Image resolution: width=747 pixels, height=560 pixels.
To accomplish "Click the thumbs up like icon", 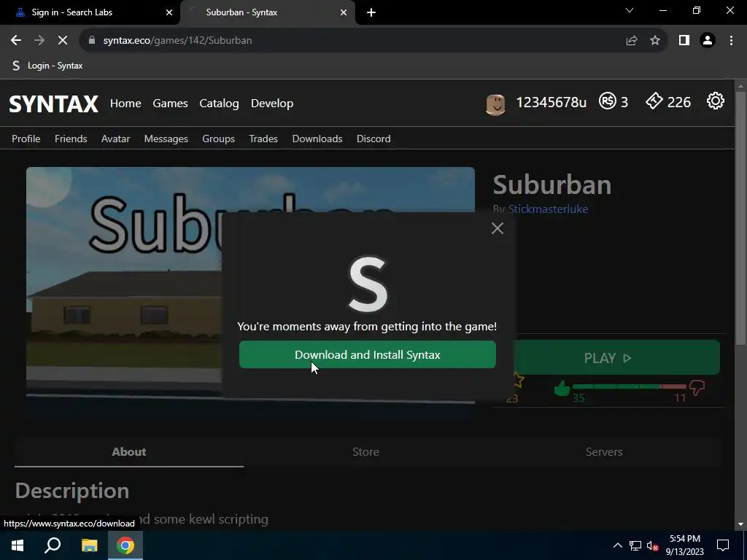I will [562, 388].
